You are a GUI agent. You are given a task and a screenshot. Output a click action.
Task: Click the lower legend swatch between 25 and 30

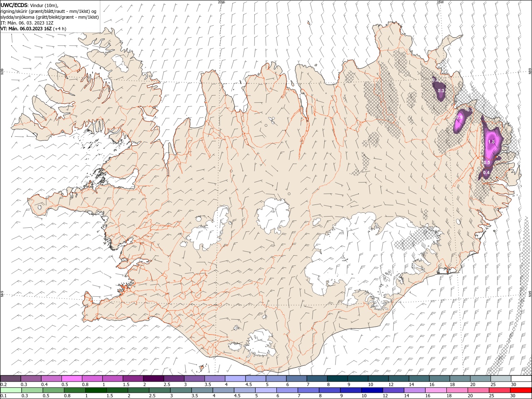[499, 390]
